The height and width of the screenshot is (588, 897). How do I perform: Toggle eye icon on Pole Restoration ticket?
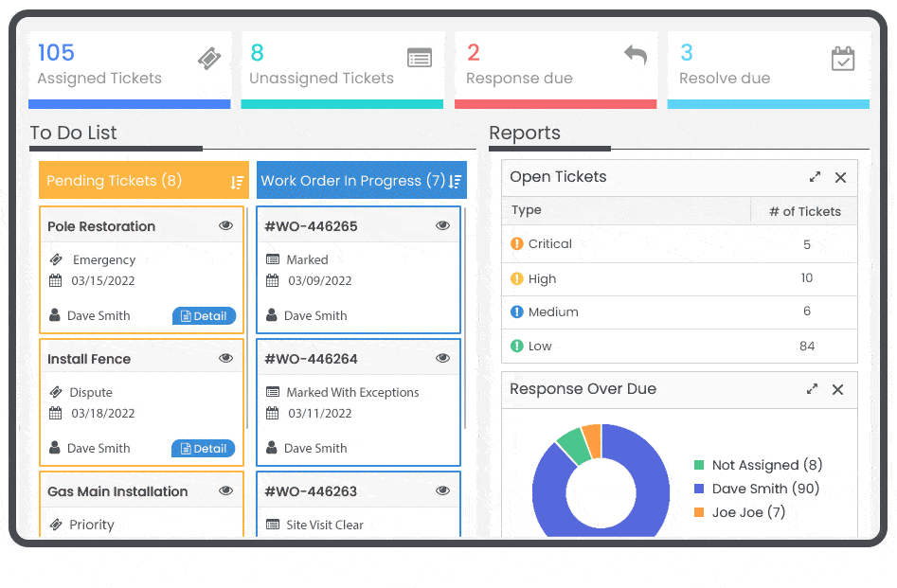[x=225, y=226]
